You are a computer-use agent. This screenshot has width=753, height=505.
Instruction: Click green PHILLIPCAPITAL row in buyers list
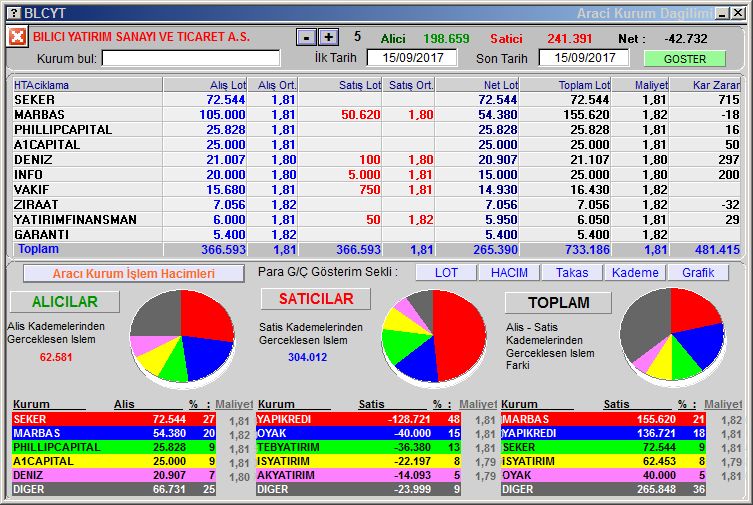[x=114, y=447]
